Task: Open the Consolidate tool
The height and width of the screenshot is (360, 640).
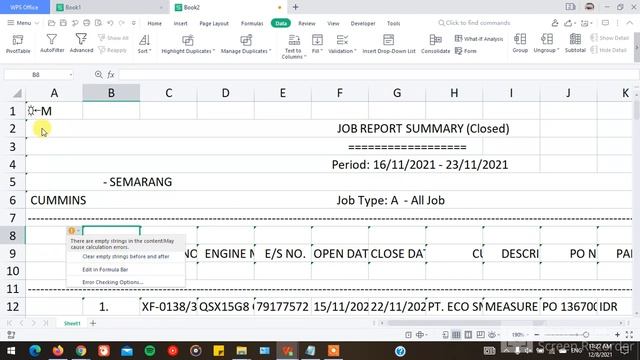Action: coord(436,44)
